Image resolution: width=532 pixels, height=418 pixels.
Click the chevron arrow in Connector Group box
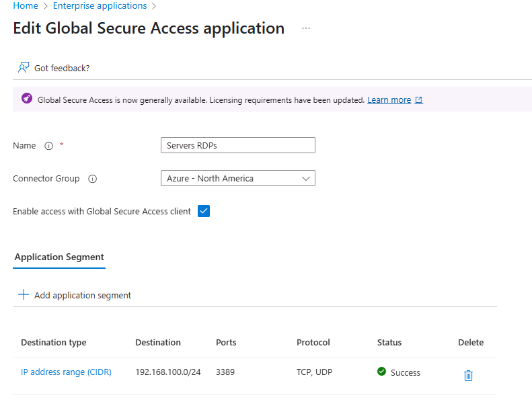pyautogui.click(x=306, y=179)
